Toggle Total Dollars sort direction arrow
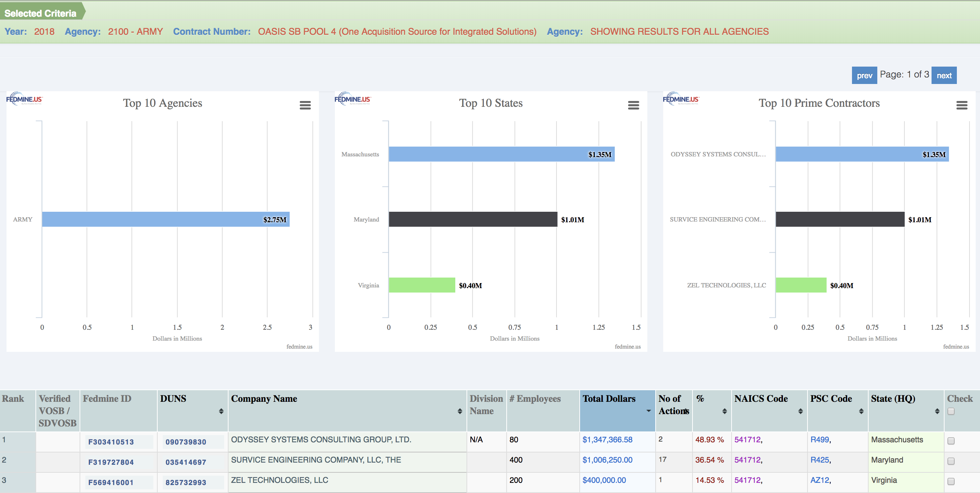The width and height of the screenshot is (980, 493). coord(649,411)
